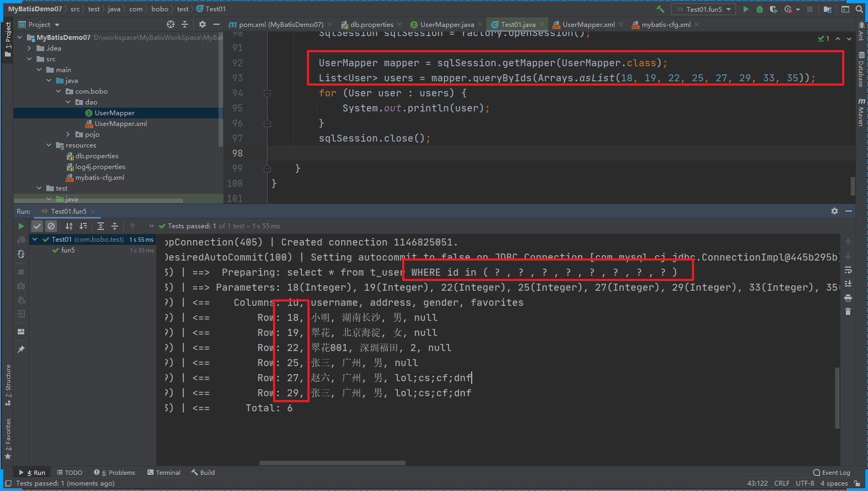Collapse the dao package
The image size is (868, 491).
68,102
